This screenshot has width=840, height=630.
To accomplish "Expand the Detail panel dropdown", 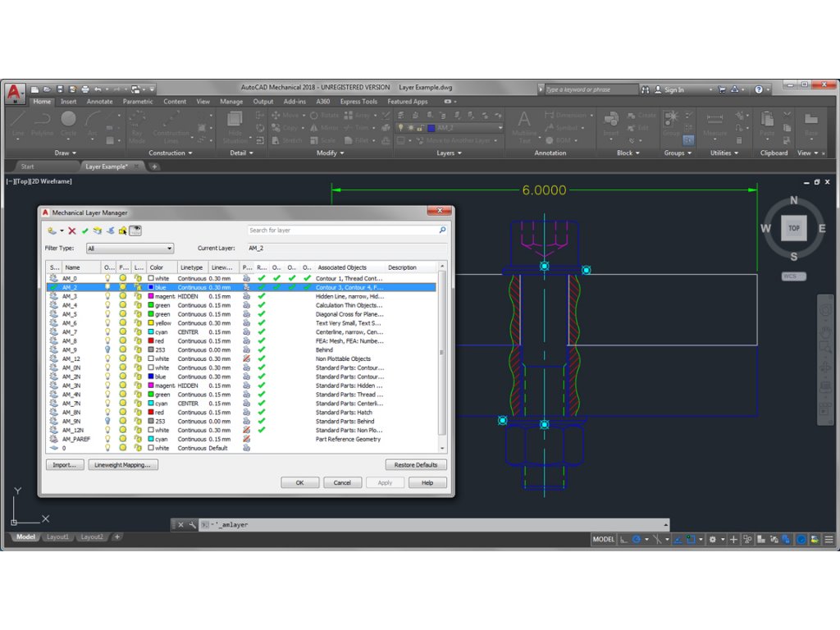I will tap(242, 153).
